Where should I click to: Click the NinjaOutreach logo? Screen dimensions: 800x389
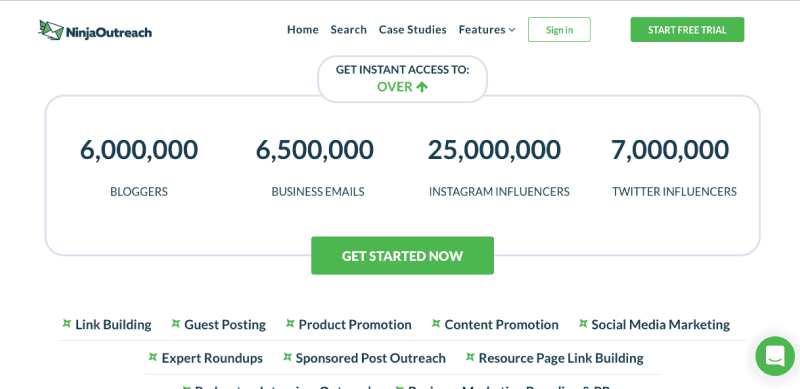point(95,30)
